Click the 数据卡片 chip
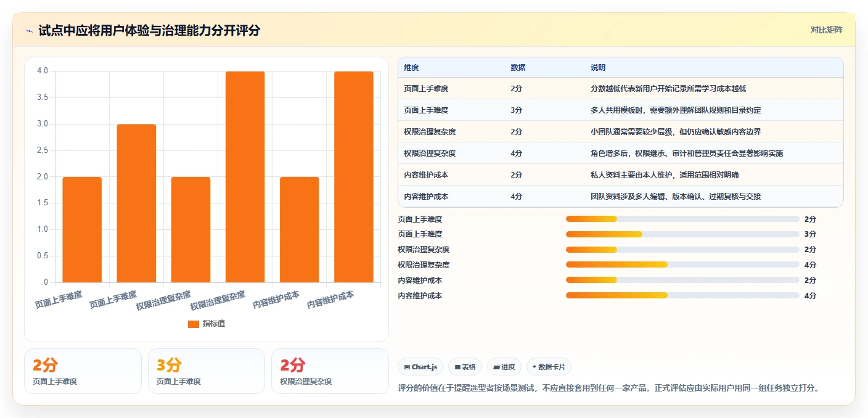Viewport: 868px width, 418px height. coord(549,367)
